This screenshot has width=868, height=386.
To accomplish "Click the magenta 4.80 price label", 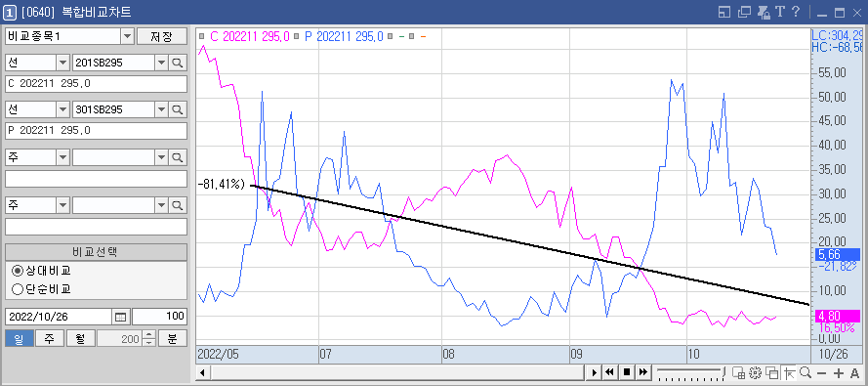I will tap(838, 316).
